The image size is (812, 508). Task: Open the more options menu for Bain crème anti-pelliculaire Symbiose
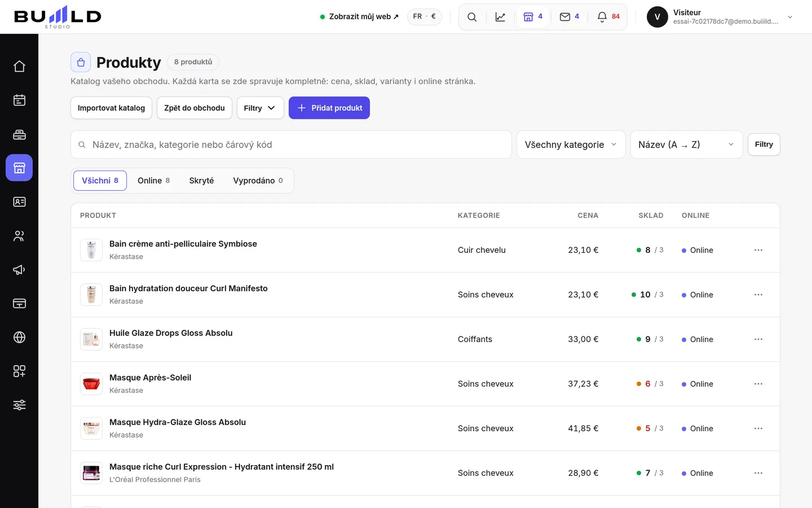tap(758, 250)
